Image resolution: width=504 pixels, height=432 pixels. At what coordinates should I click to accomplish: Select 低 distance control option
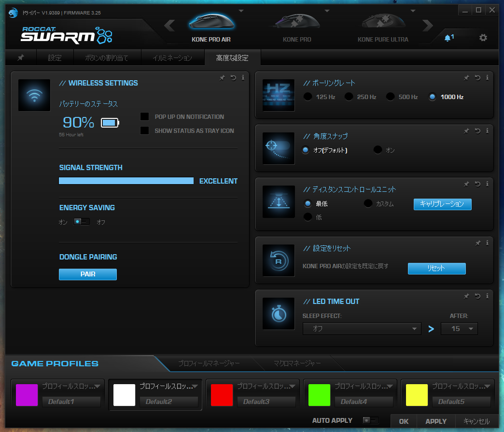[x=308, y=217]
